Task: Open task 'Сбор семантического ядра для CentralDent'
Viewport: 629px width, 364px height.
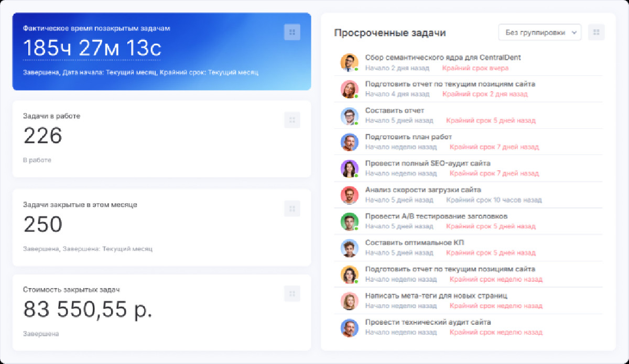Action: coord(442,58)
